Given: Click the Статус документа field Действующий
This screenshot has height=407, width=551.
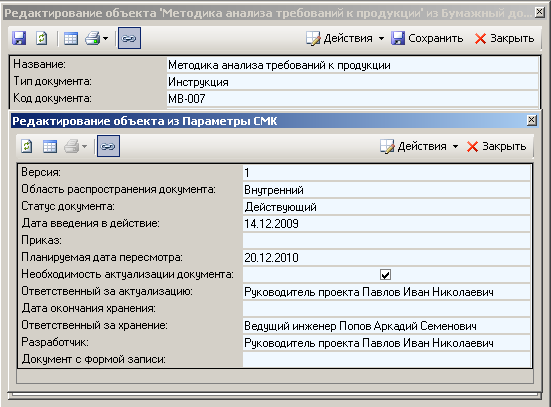Looking at the screenshot, I should tap(387, 207).
